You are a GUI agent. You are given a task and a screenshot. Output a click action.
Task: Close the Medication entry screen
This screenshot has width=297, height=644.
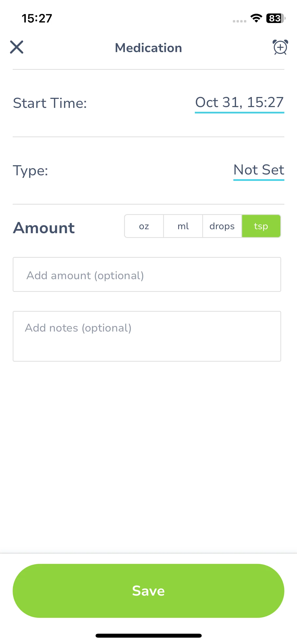point(17,47)
